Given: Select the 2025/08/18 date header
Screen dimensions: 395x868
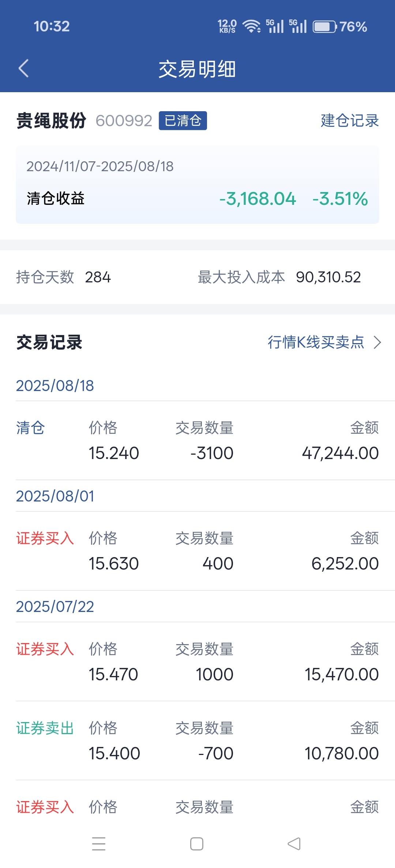Looking at the screenshot, I should click(55, 386).
